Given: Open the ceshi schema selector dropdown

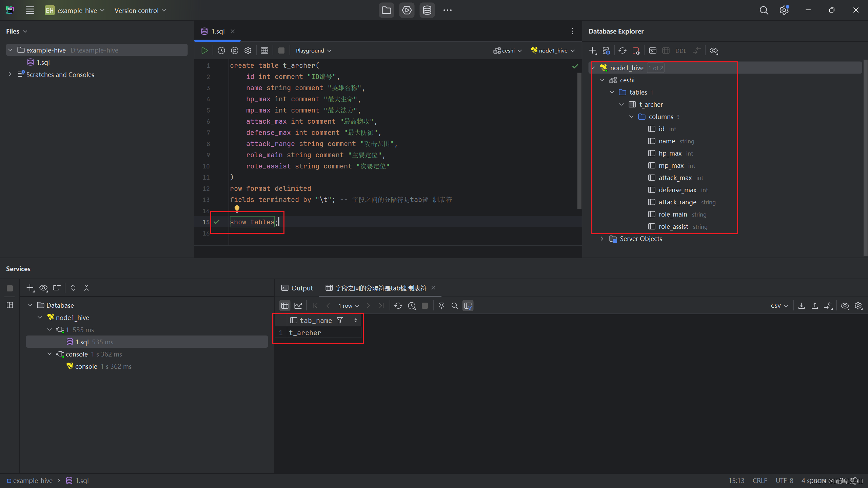Looking at the screenshot, I should [508, 50].
